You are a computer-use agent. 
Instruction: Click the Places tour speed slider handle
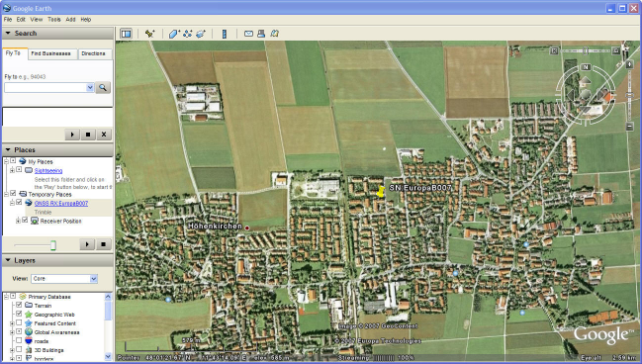click(52, 245)
